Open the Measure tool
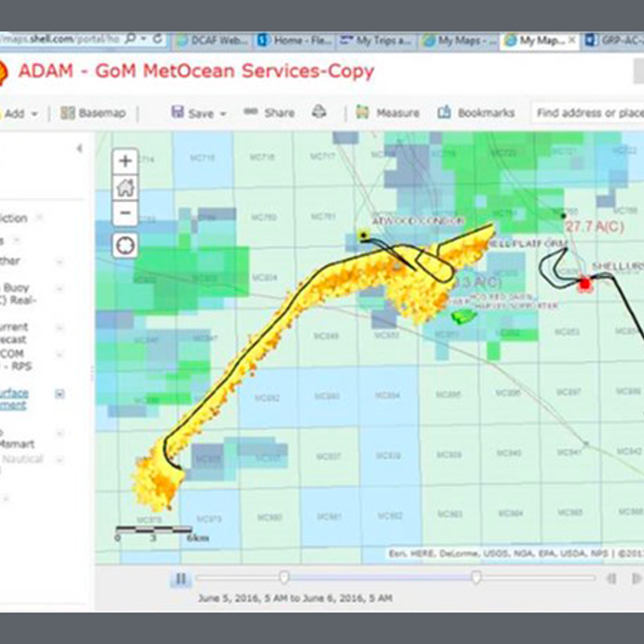 click(388, 114)
